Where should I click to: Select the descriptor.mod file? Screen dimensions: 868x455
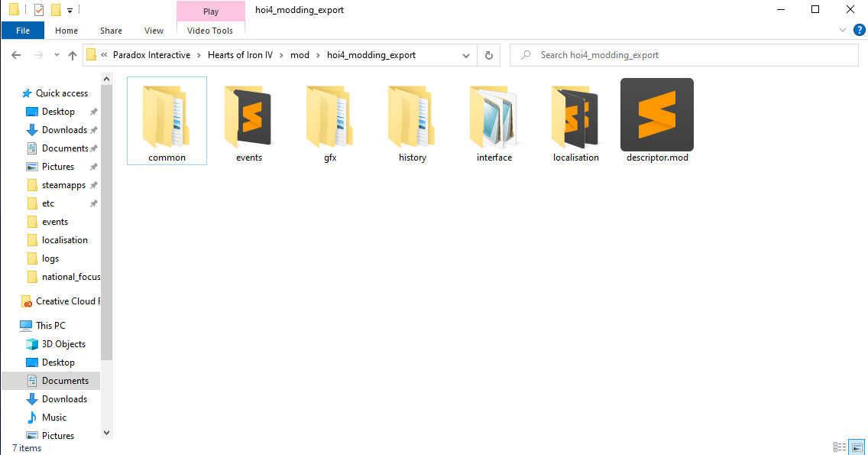pos(657,117)
